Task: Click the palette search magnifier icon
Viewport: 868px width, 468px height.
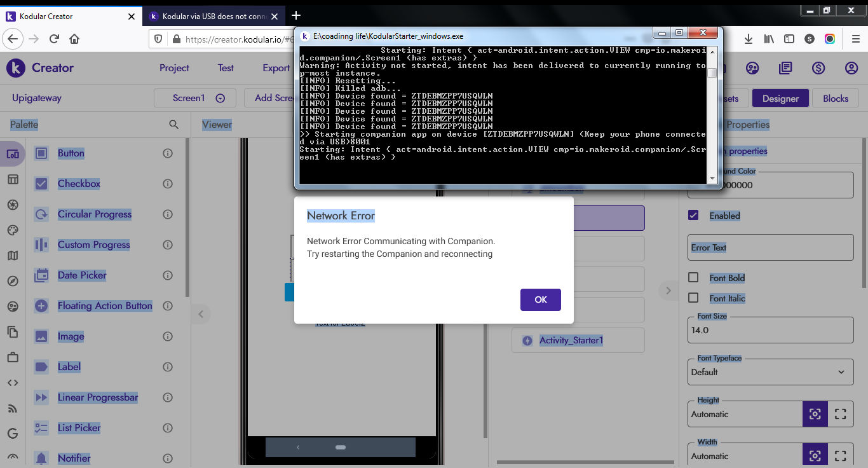Action: click(173, 125)
